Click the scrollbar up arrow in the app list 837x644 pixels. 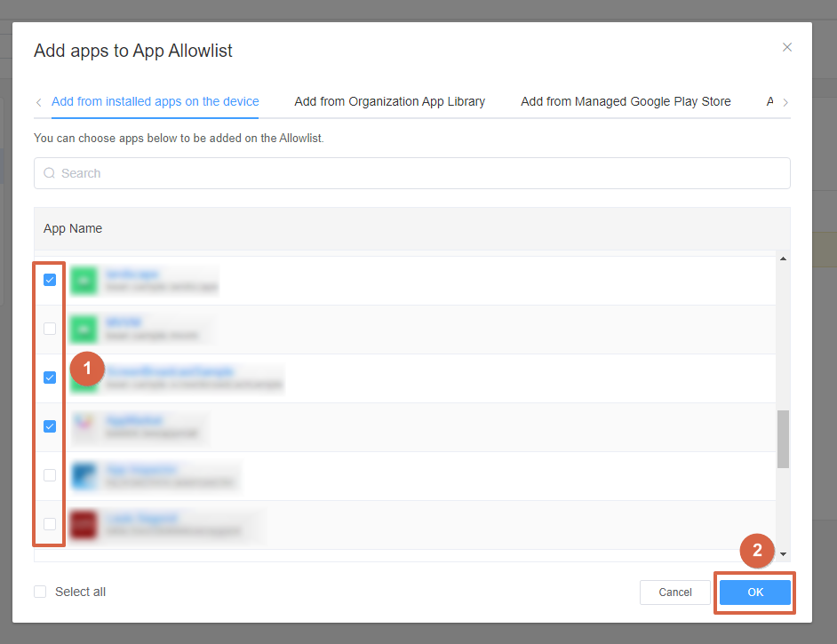point(783,258)
